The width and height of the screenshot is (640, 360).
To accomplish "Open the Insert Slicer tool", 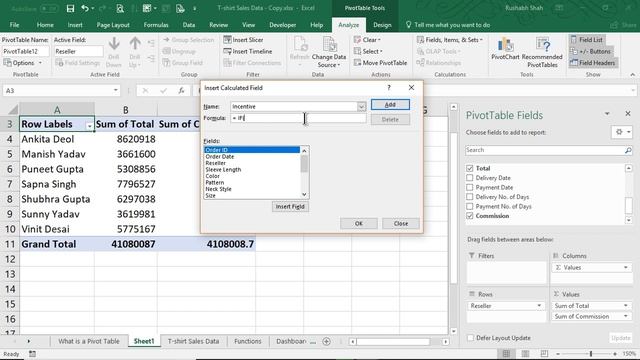I will [243, 40].
